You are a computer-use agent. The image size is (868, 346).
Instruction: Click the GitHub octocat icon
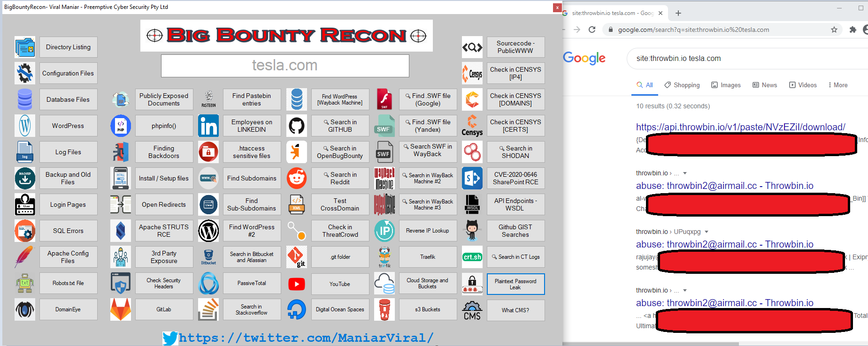click(x=297, y=126)
